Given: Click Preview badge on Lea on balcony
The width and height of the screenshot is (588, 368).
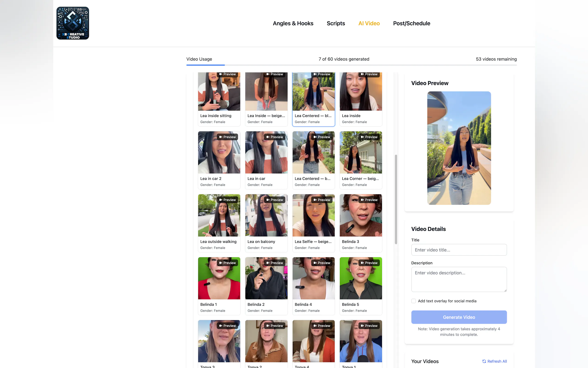Looking at the screenshot, I should 274,200.
